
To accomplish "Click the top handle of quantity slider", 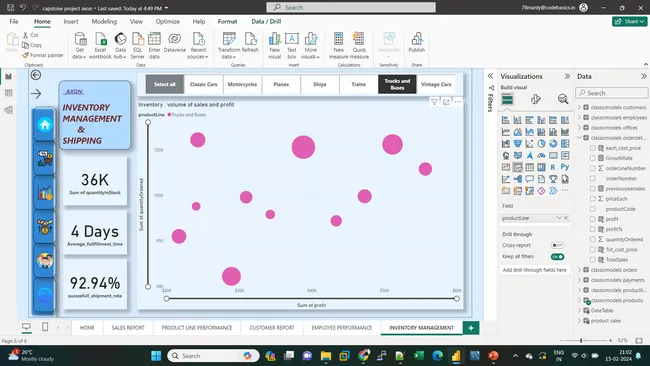I will coord(148,122).
